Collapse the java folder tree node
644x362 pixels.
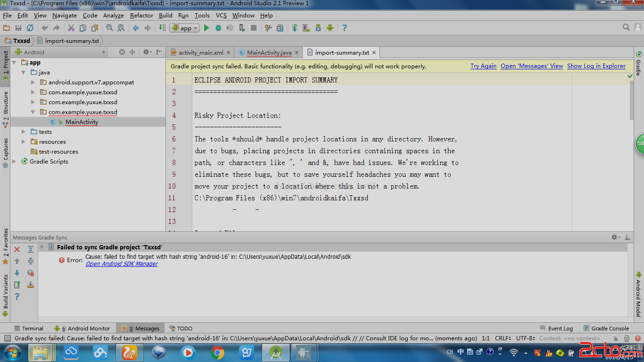click(24, 73)
